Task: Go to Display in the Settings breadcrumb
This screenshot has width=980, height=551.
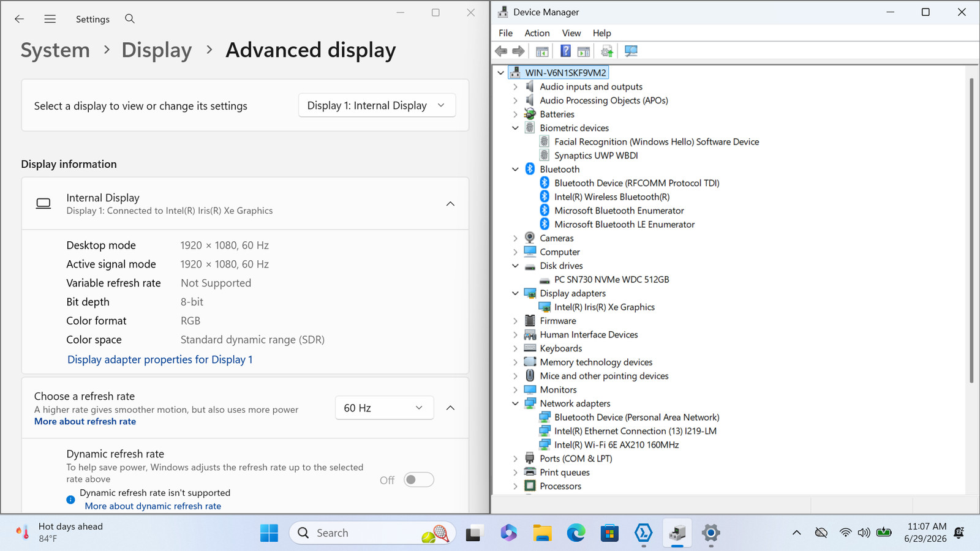Action: [157, 50]
